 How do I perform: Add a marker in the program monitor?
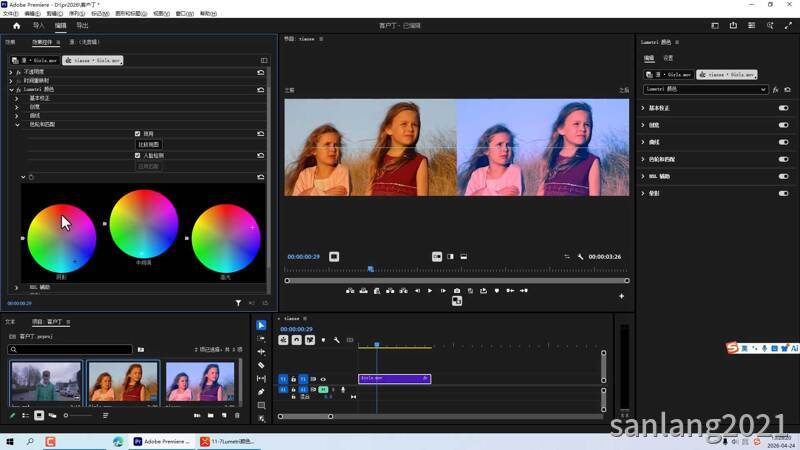click(496, 291)
